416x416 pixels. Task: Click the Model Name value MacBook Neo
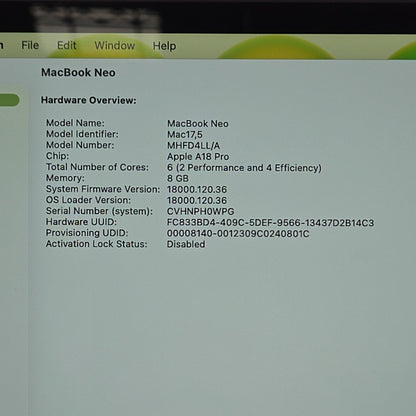[x=198, y=124]
